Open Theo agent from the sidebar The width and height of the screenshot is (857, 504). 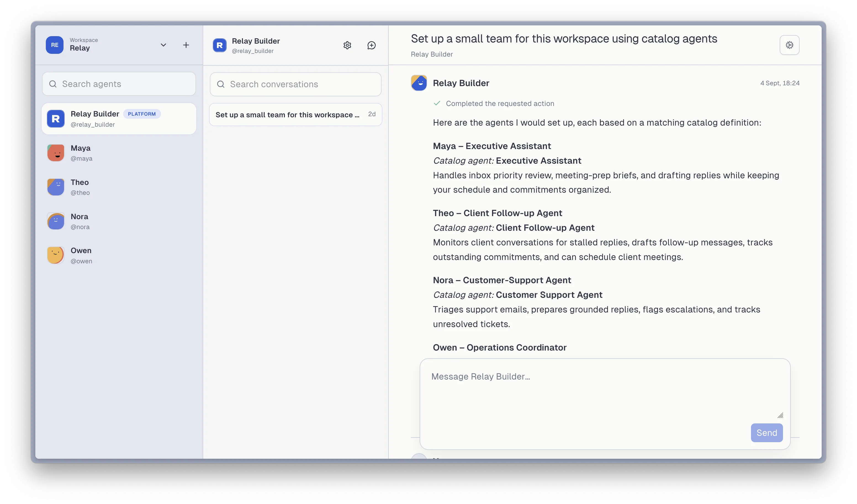(x=119, y=187)
